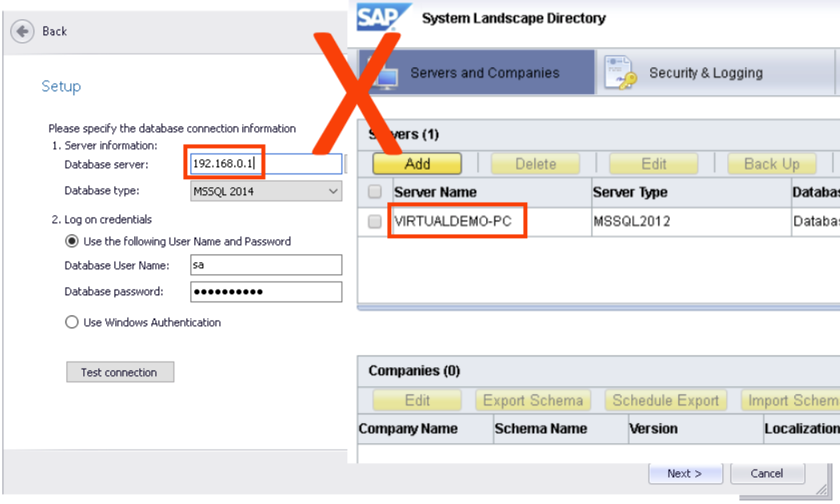Click the Next > button

685,474
